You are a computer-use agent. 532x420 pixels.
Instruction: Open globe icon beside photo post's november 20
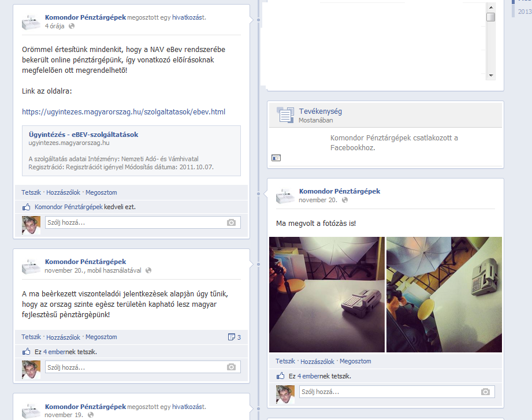click(345, 200)
